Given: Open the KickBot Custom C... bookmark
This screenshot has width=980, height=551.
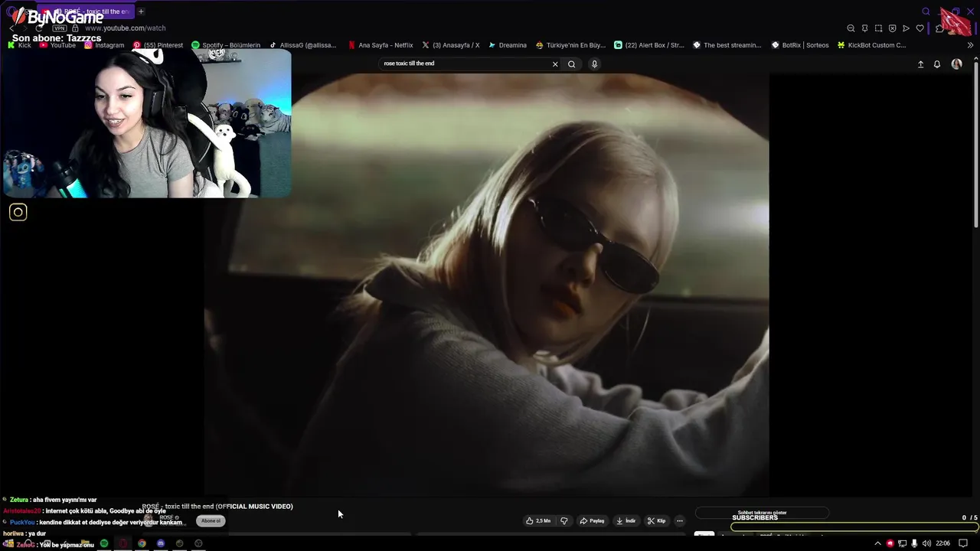Looking at the screenshot, I should pyautogui.click(x=872, y=45).
